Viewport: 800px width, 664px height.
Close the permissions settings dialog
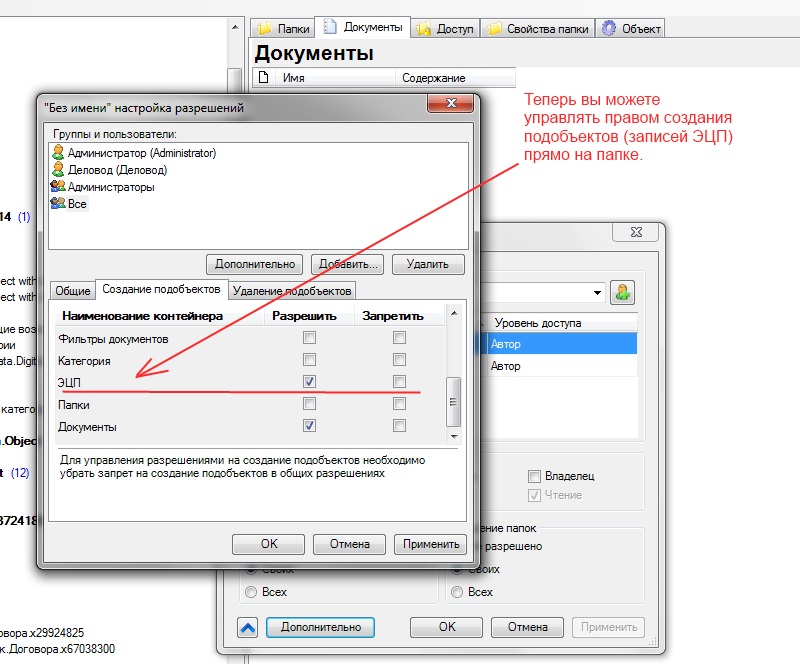click(x=451, y=104)
